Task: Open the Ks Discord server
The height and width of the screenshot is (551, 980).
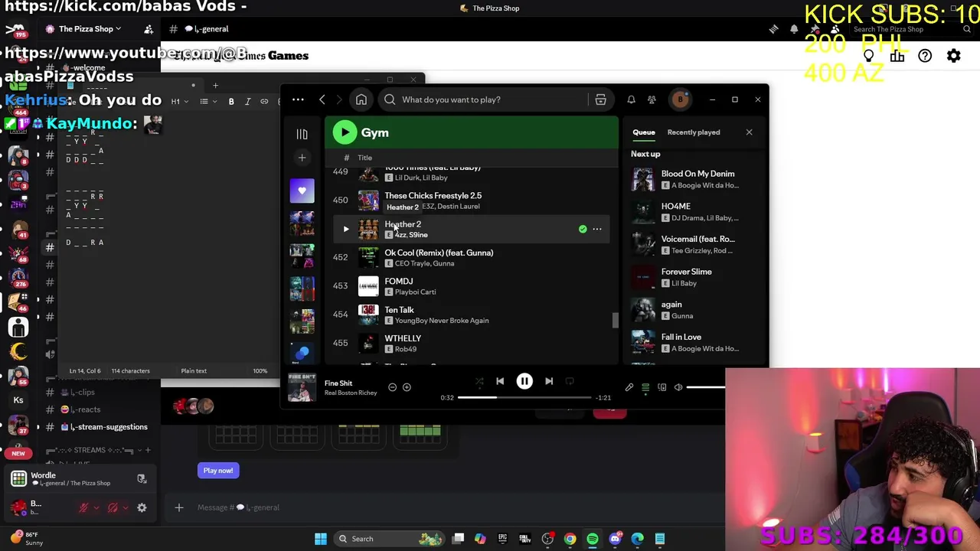Action: 18,399
